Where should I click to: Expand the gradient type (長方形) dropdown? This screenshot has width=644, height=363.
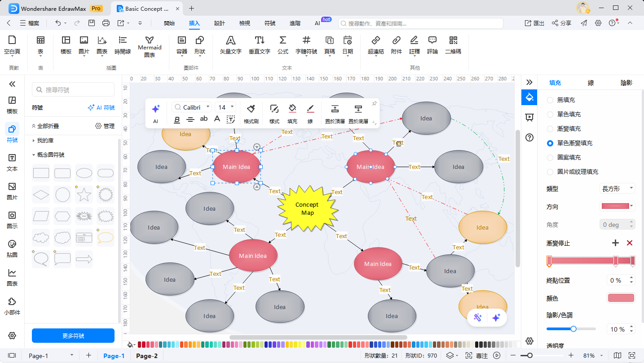pyautogui.click(x=618, y=189)
